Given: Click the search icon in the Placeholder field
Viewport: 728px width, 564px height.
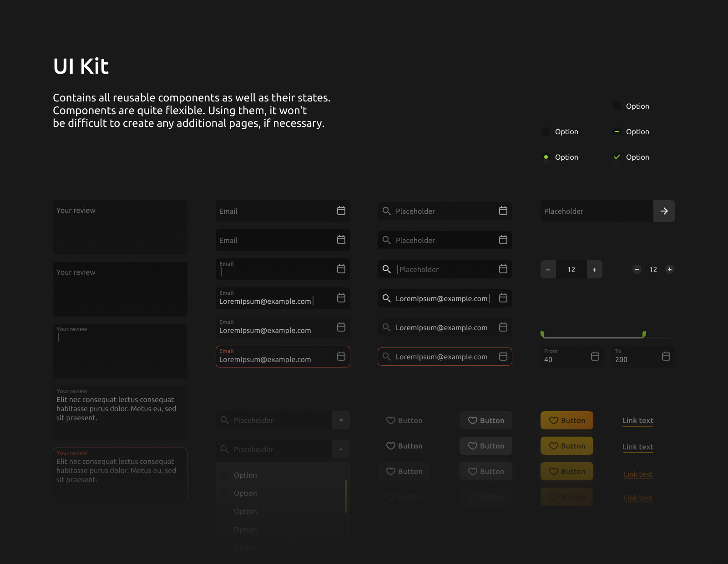Looking at the screenshot, I should [386, 211].
